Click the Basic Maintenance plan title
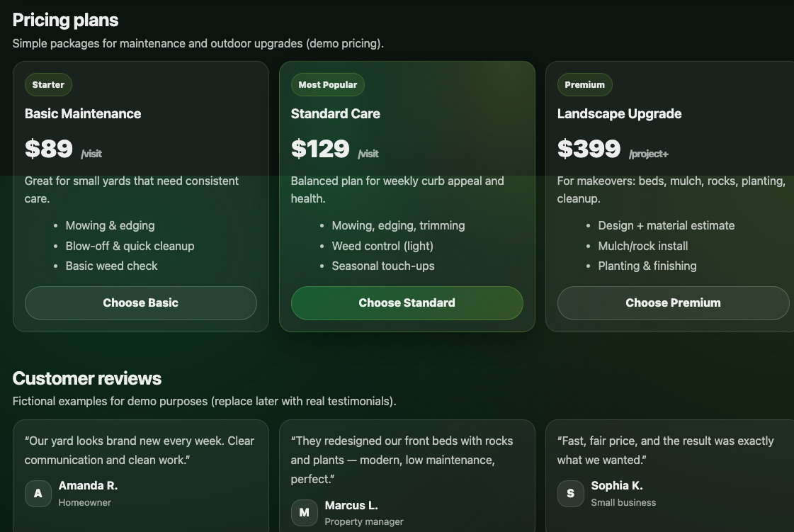 click(x=83, y=114)
